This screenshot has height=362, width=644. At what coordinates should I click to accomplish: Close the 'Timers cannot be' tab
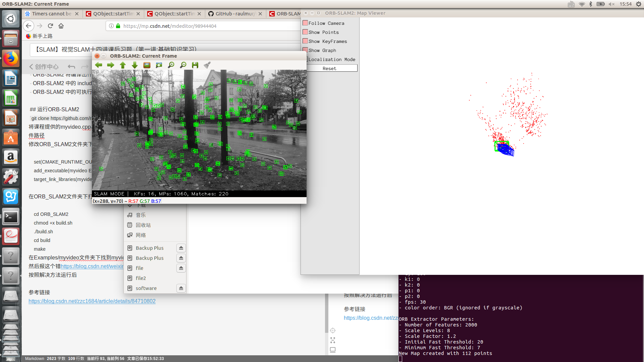click(77, 14)
